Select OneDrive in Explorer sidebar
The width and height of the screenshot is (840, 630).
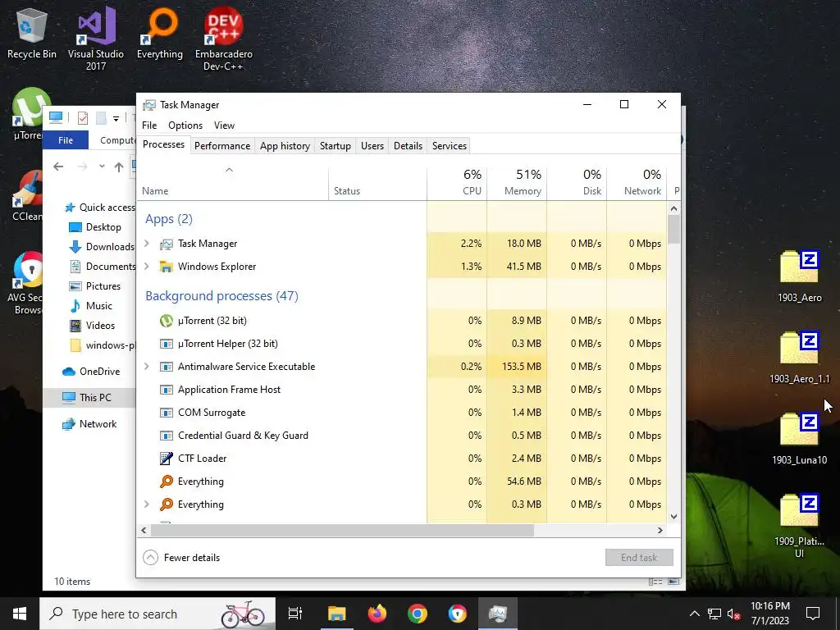point(91,372)
